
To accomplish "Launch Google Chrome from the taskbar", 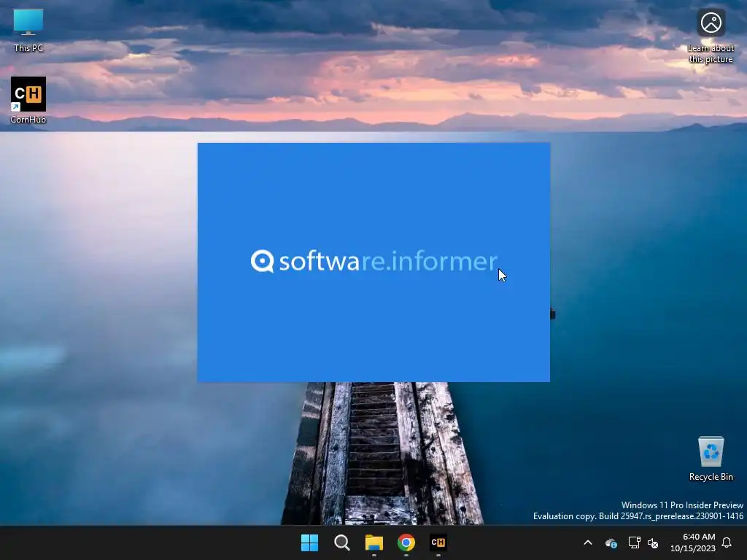I will 406,542.
